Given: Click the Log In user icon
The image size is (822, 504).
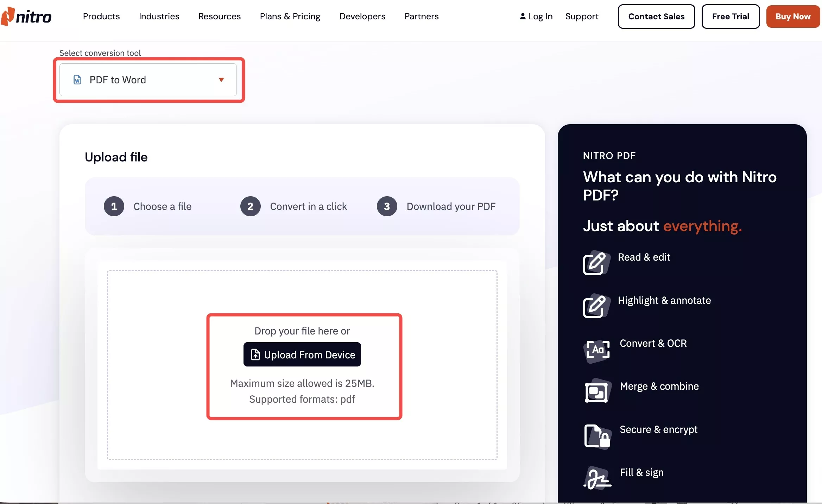Looking at the screenshot, I should [523, 16].
